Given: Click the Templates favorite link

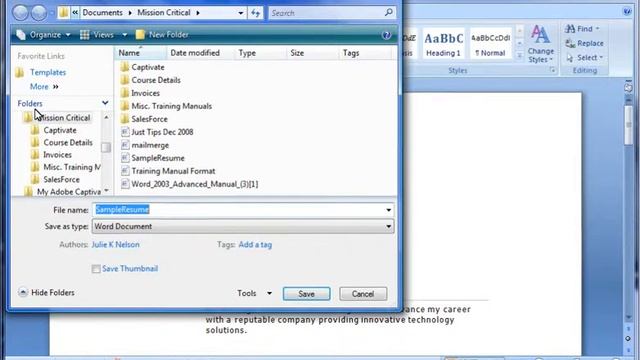Looking at the screenshot, I should (48, 73).
